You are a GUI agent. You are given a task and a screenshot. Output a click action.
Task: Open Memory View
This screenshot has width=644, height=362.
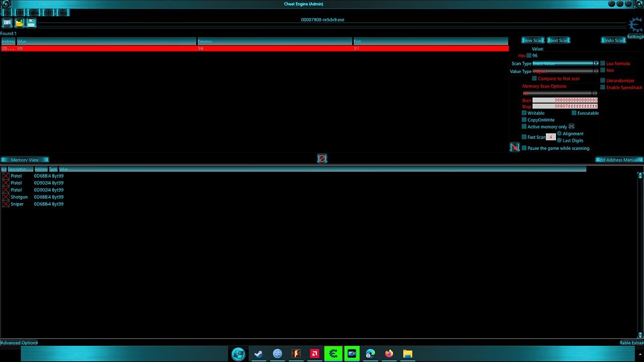click(x=25, y=160)
